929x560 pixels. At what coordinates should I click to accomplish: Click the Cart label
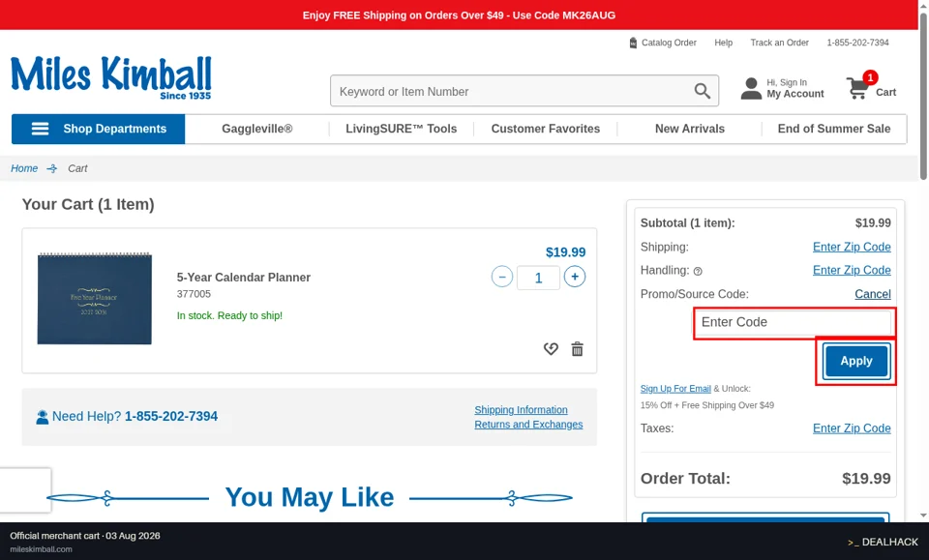(885, 92)
